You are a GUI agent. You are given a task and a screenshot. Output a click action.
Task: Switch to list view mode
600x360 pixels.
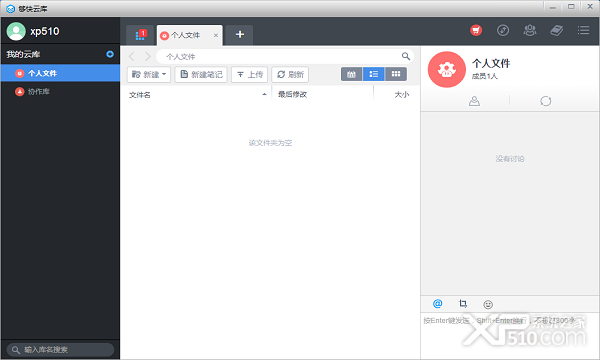coord(373,74)
